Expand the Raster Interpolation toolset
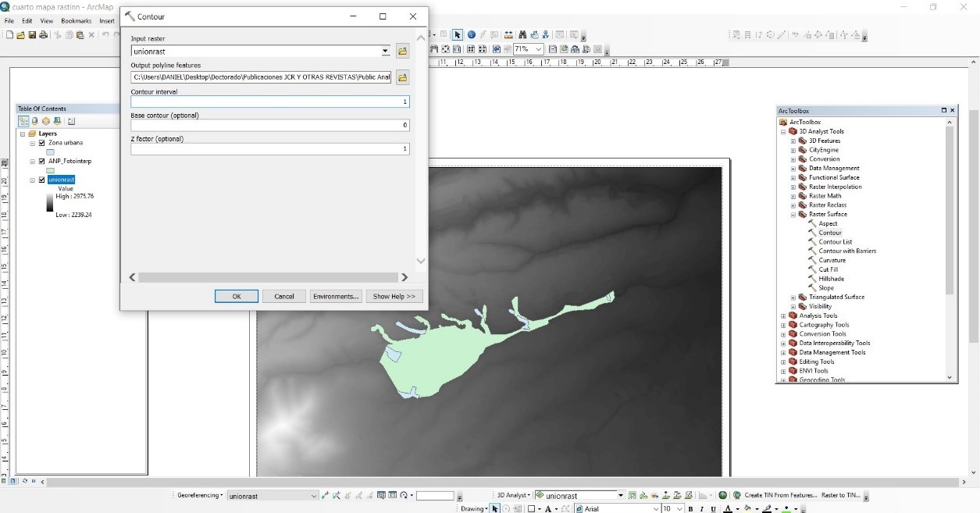The image size is (980, 513). (x=793, y=187)
